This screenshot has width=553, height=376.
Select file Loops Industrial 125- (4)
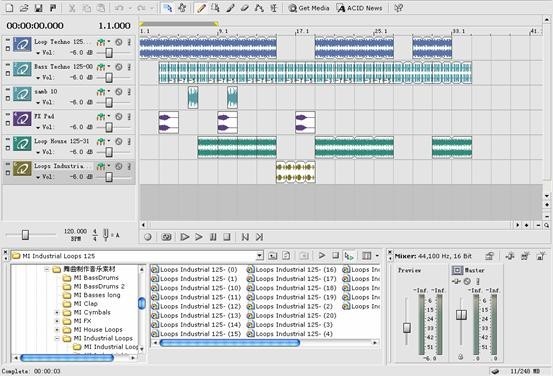[x=290, y=334]
